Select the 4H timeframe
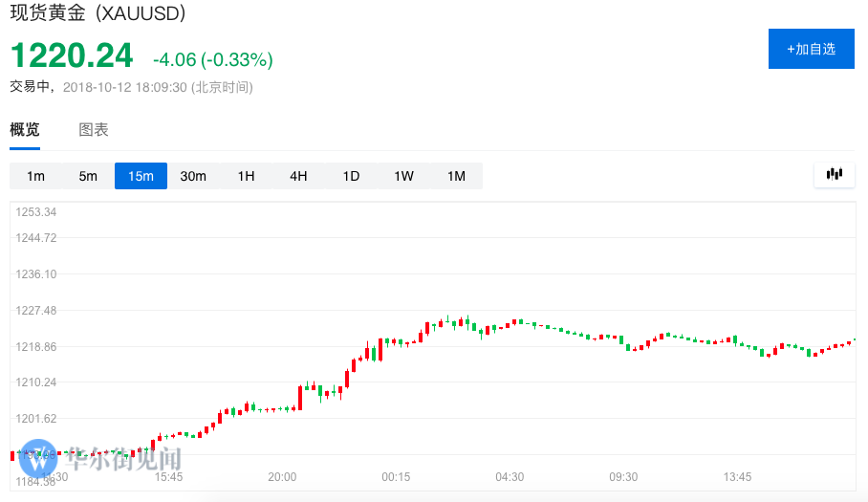The height and width of the screenshot is (502, 868). (298, 176)
